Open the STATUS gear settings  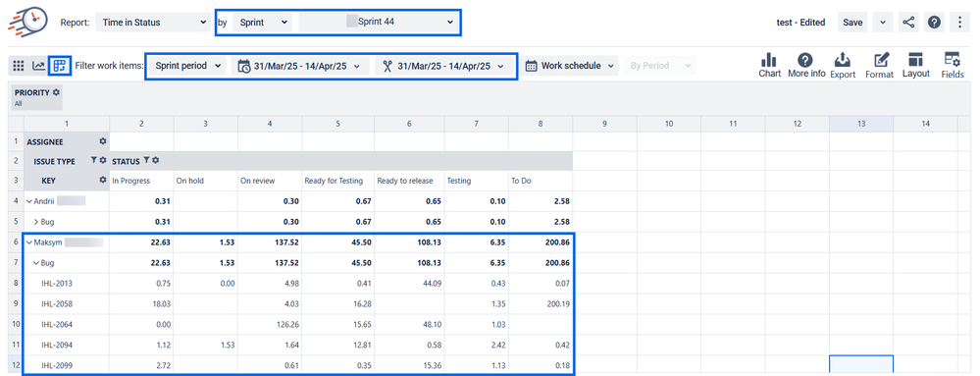[156, 161]
